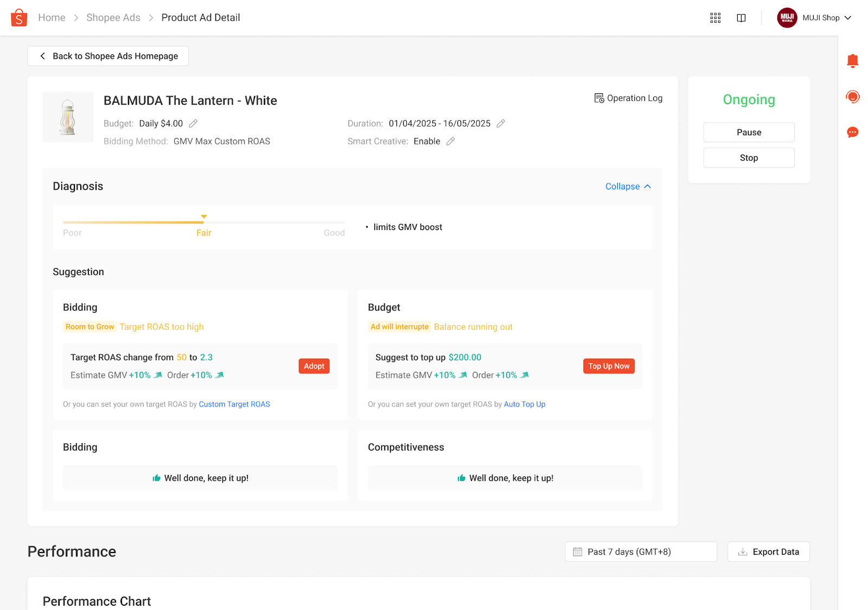Click thumbs-up icon in Competitiveness card

tap(461, 478)
